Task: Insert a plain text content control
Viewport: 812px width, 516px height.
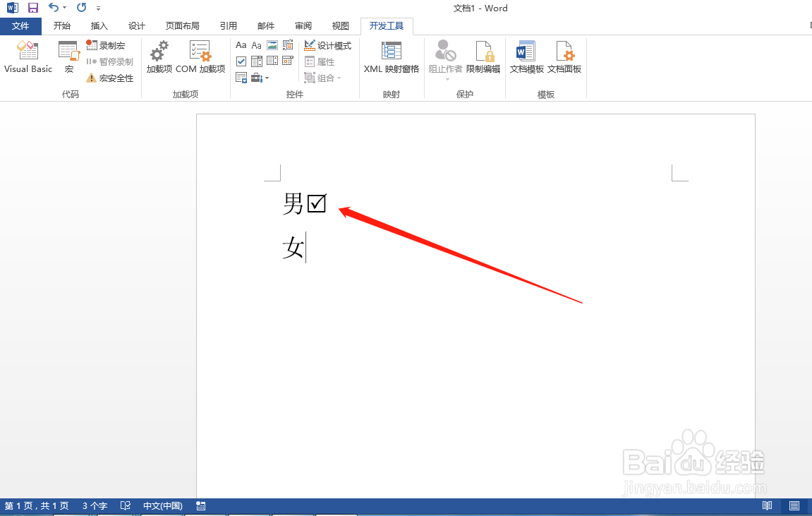Action: click(x=256, y=45)
